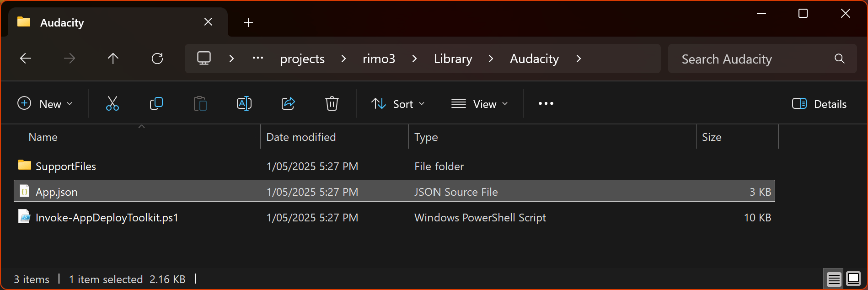Switch to details list view icon in status bar

pyautogui.click(x=834, y=279)
